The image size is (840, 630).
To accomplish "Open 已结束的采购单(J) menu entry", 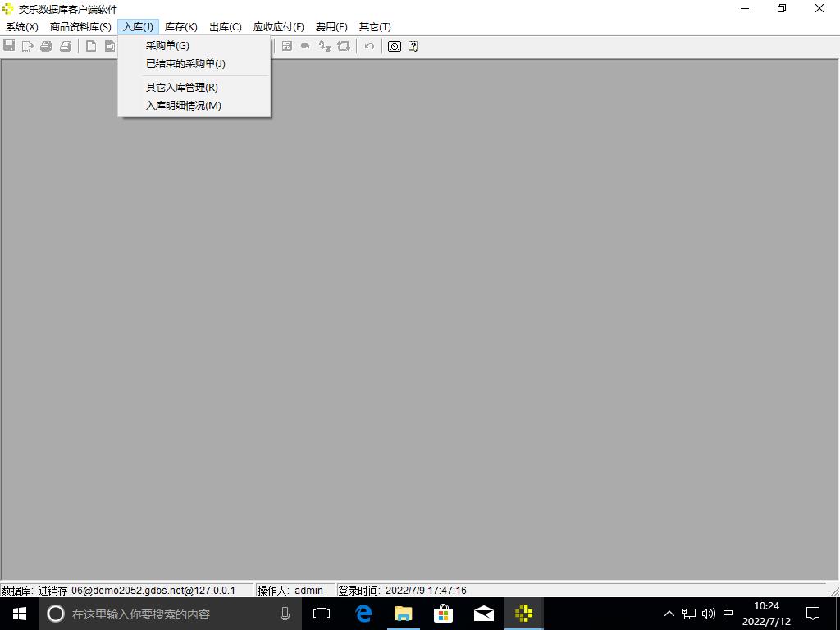I will (185, 64).
